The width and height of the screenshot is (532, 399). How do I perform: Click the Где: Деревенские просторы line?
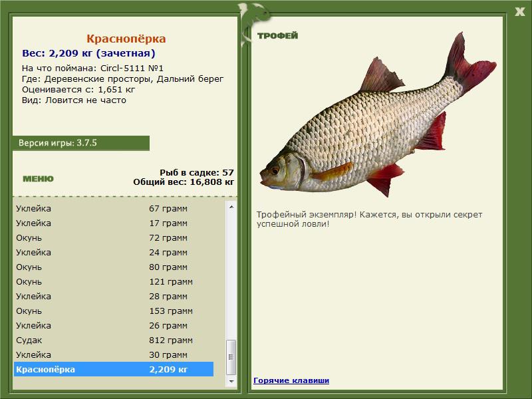click(x=122, y=79)
